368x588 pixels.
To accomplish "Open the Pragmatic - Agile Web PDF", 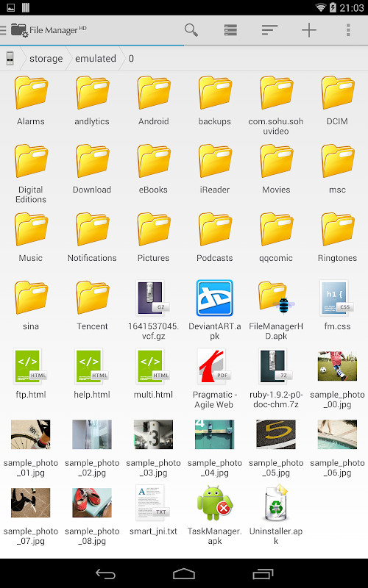I will [x=214, y=379].
